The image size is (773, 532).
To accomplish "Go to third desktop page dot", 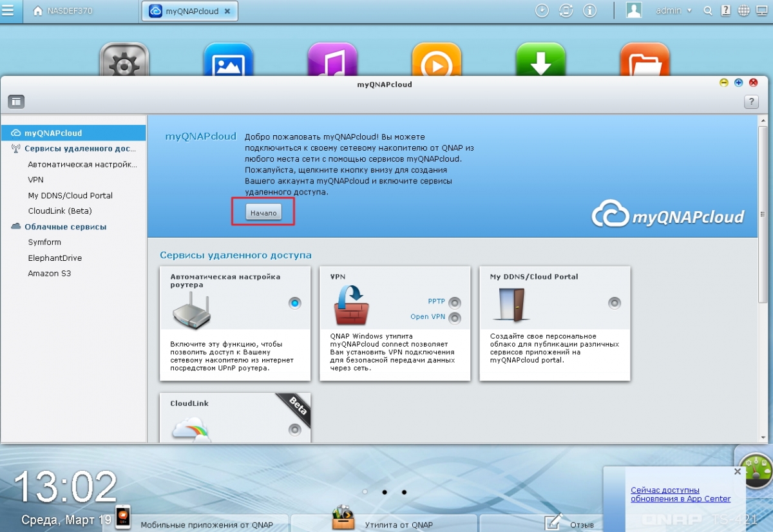I will pyautogui.click(x=404, y=491).
